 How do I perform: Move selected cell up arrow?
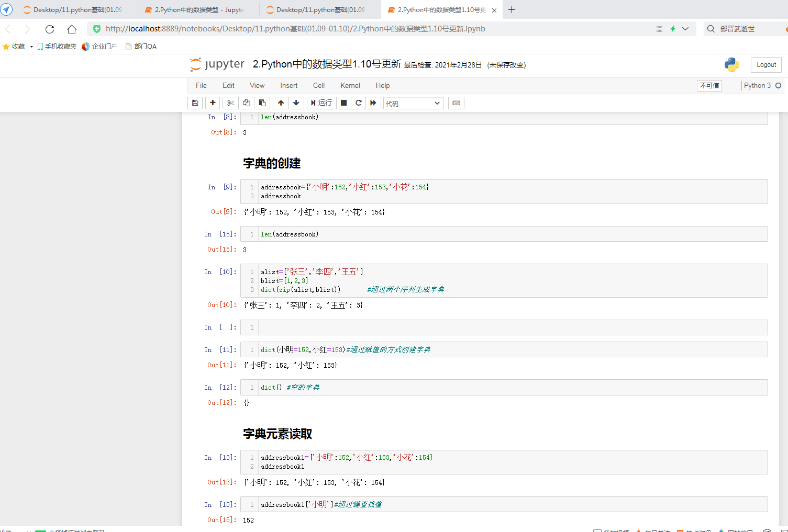pos(281,103)
